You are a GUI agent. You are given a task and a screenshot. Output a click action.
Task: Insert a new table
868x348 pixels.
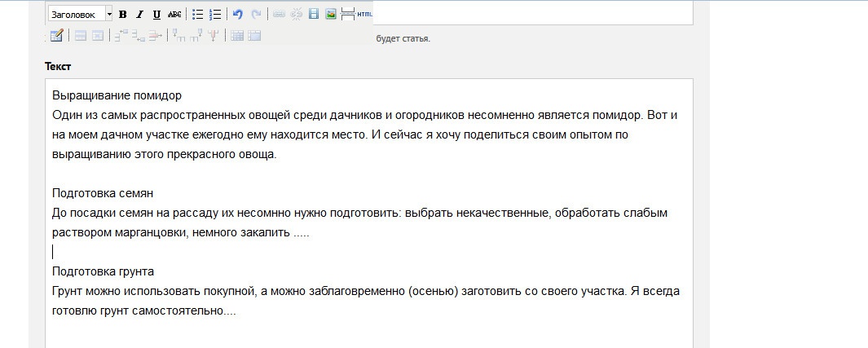click(56, 36)
